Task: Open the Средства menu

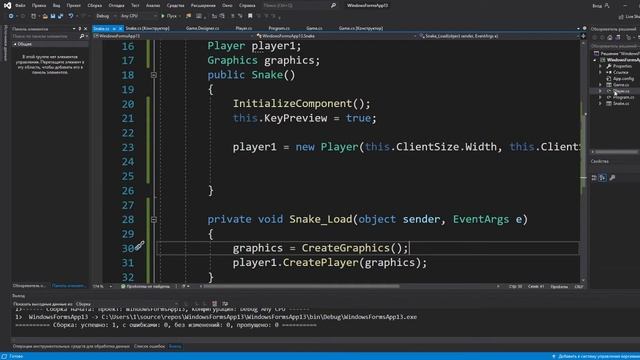Action: pyautogui.click(x=176, y=6)
